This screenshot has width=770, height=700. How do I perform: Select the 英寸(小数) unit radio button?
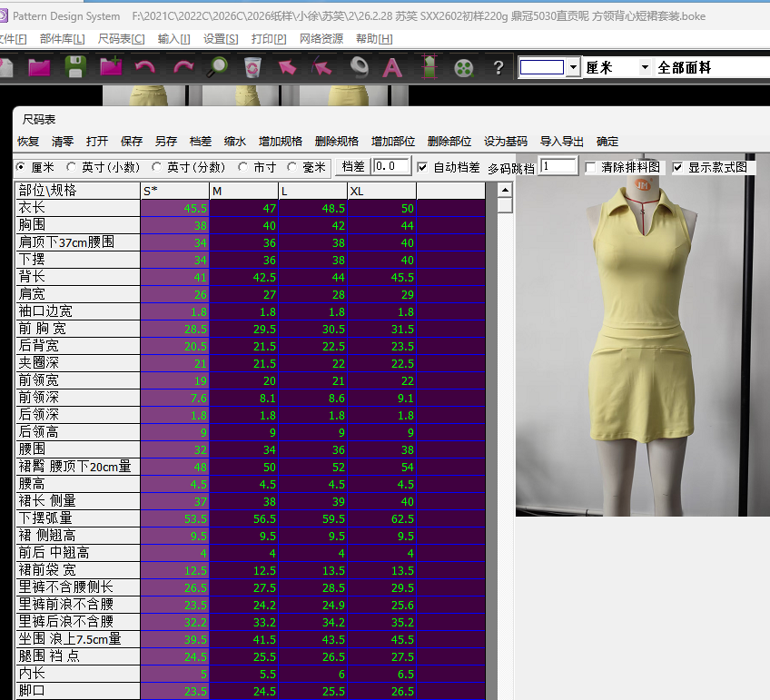pyautogui.click(x=73, y=167)
